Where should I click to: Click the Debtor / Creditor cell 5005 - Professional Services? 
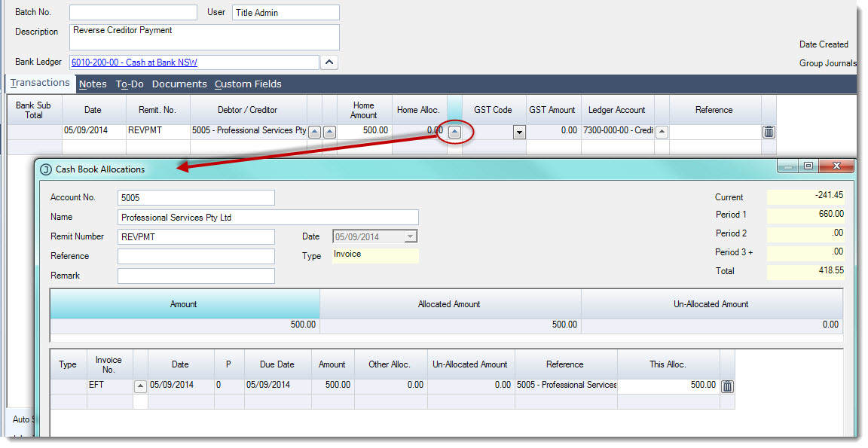click(x=249, y=131)
